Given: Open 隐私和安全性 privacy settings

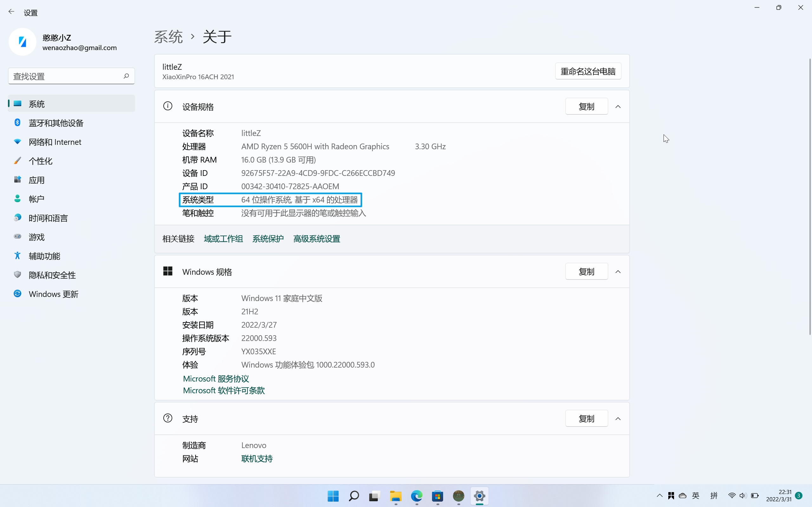Looking at the screenshot, I should click(52, 275).
